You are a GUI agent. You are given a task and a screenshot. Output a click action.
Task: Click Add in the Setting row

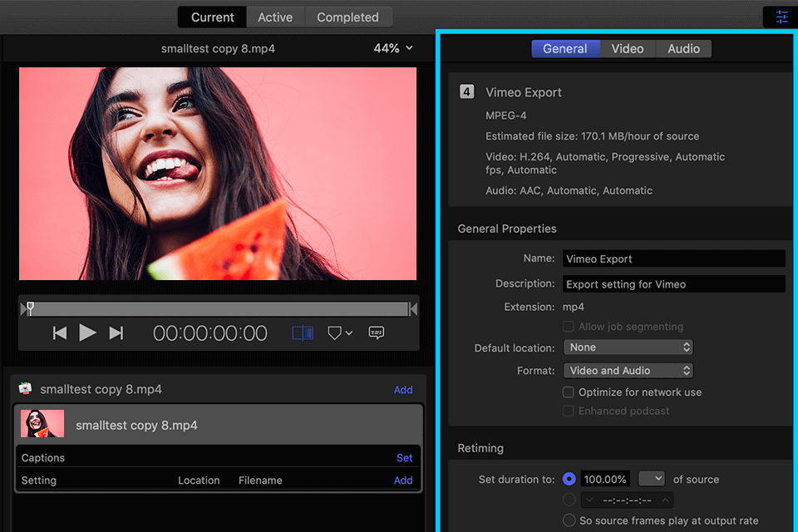403,480
